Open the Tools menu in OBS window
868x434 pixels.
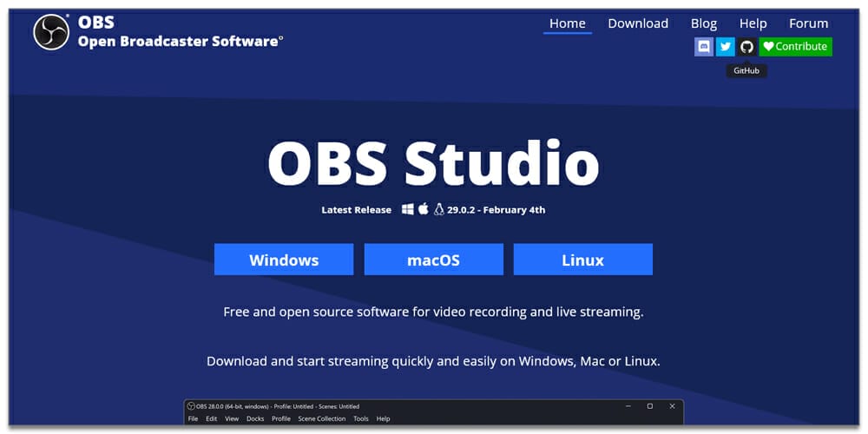361,419
